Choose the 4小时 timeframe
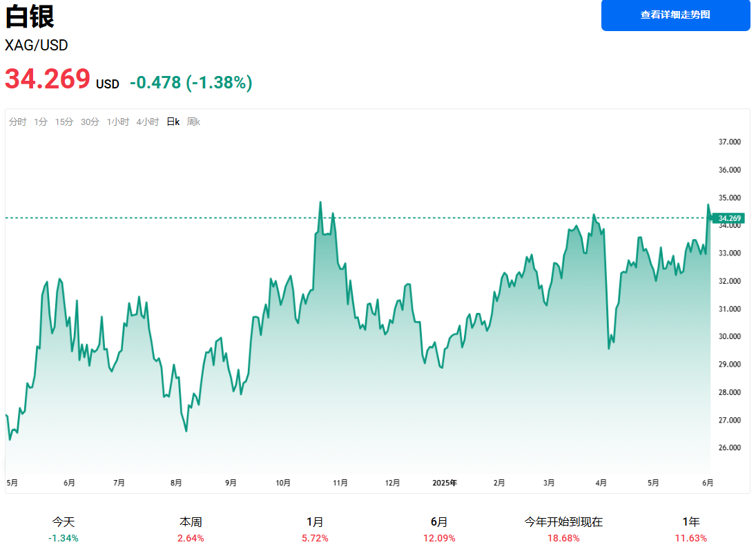This screenshot has width=756, height=547. [148, 122]
